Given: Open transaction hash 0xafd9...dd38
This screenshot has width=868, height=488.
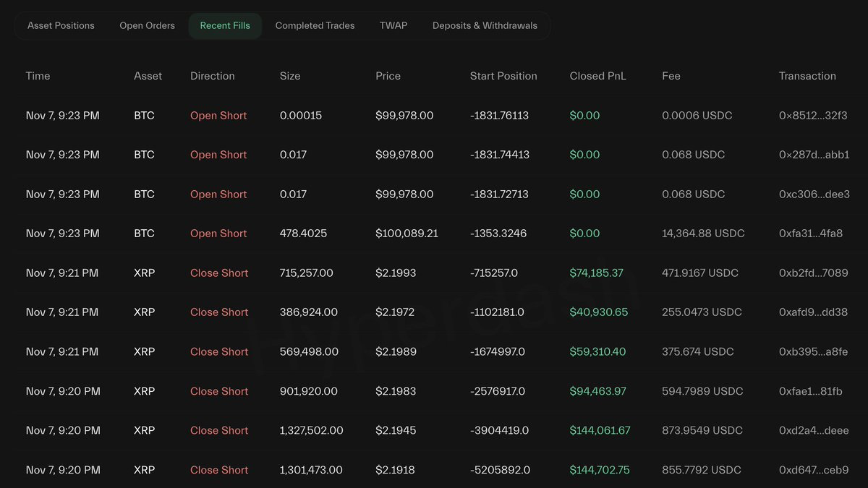Looking at the screenshot, I should pyautogui.click(x=813, y=312).
